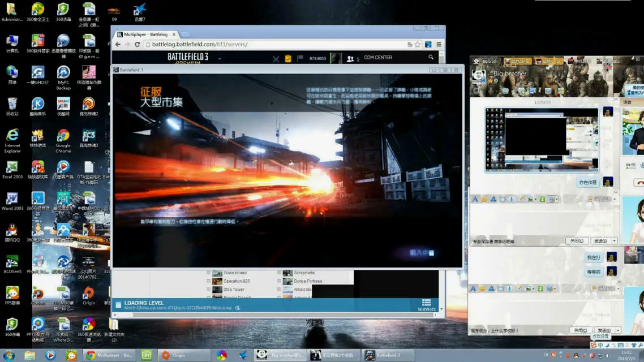The width and height of the screenshot is (644, 362).
Task: Click the translate icon in address bar
Action: [x=410, y=44]
